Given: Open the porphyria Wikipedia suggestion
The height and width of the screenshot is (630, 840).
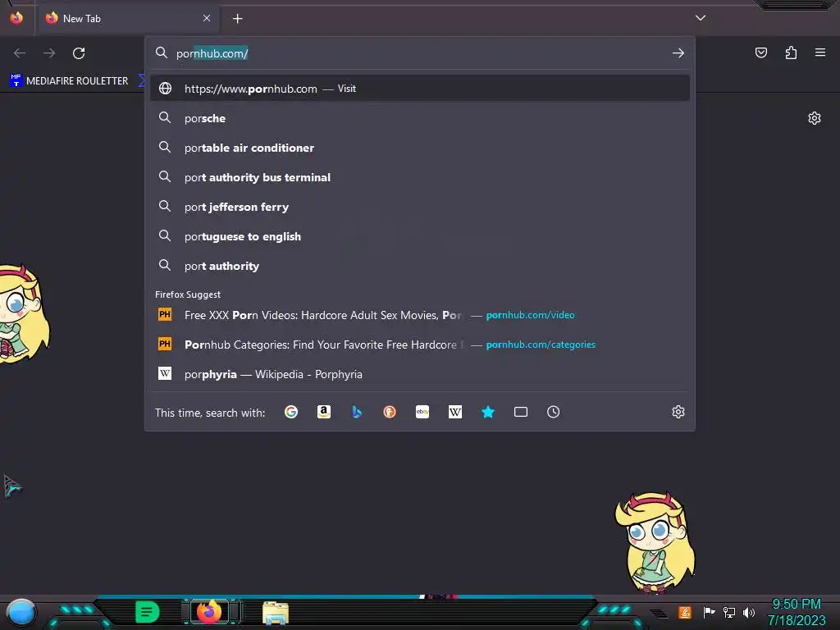Looking at the screenshot, I should point(420,374).
